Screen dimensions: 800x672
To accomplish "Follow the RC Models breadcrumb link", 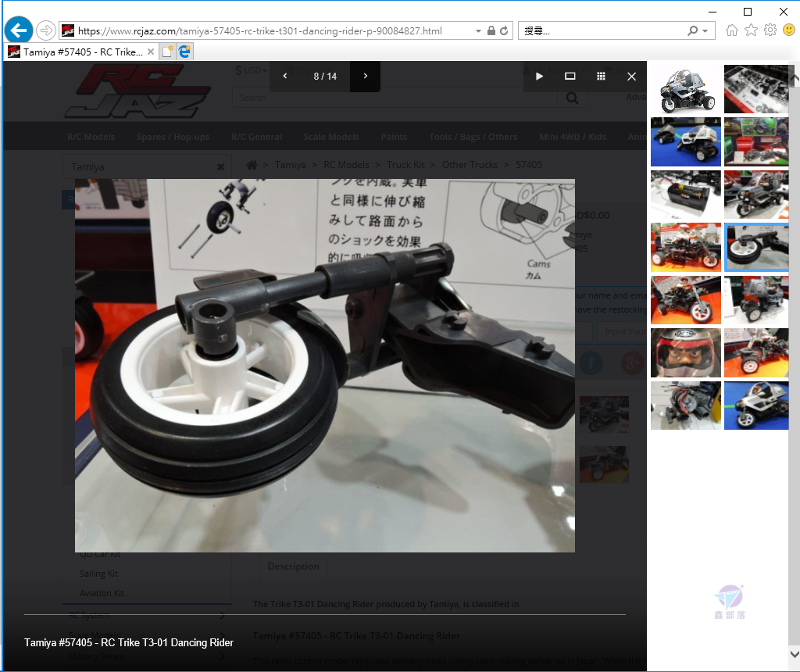I will 346,165.
